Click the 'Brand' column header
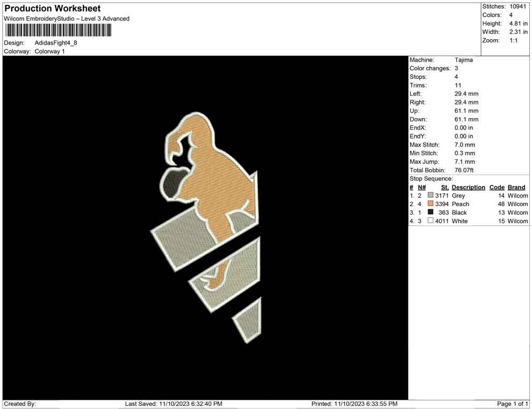Viewport: 532px width, 409px height. pyautogui.click(x=516, y=187)
